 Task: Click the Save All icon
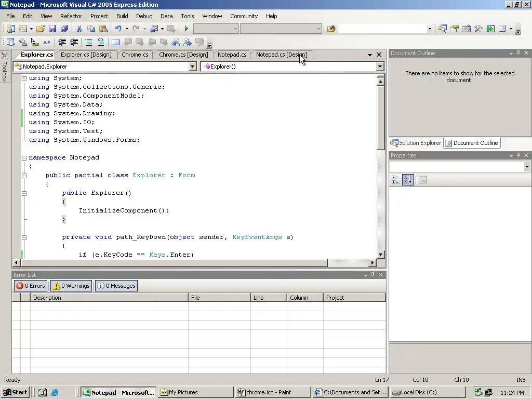click(x=64, y=29)
